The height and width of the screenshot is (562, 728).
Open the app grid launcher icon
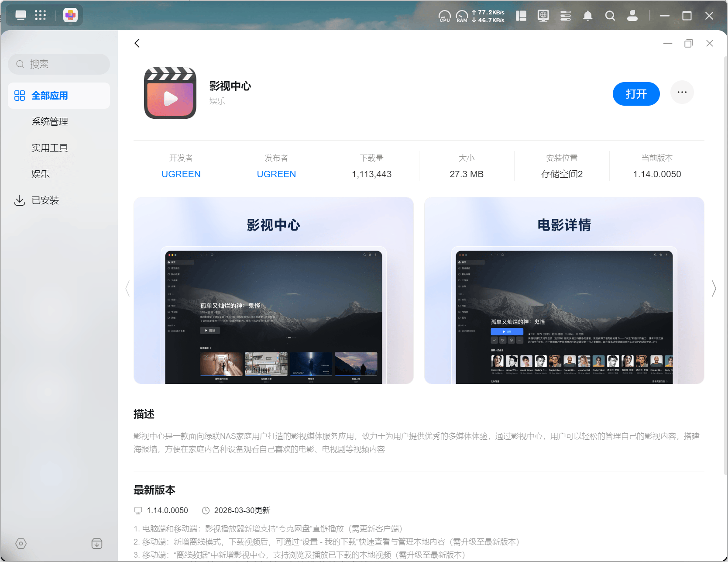(40, 15)
